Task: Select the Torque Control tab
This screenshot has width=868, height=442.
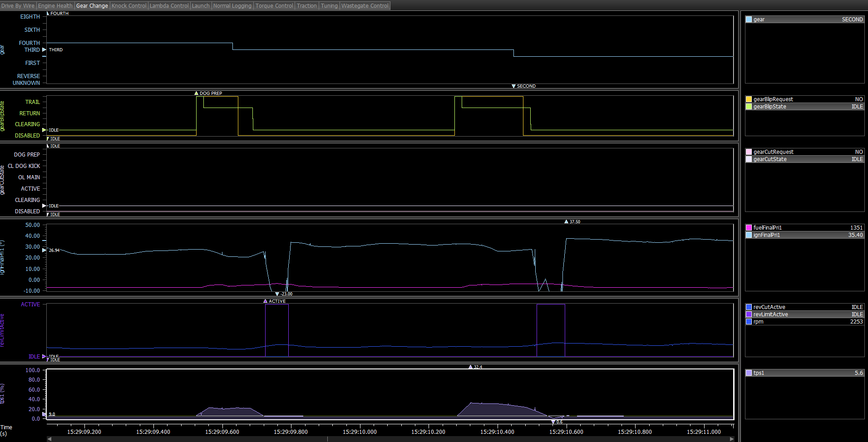Action: click(274, 6)
